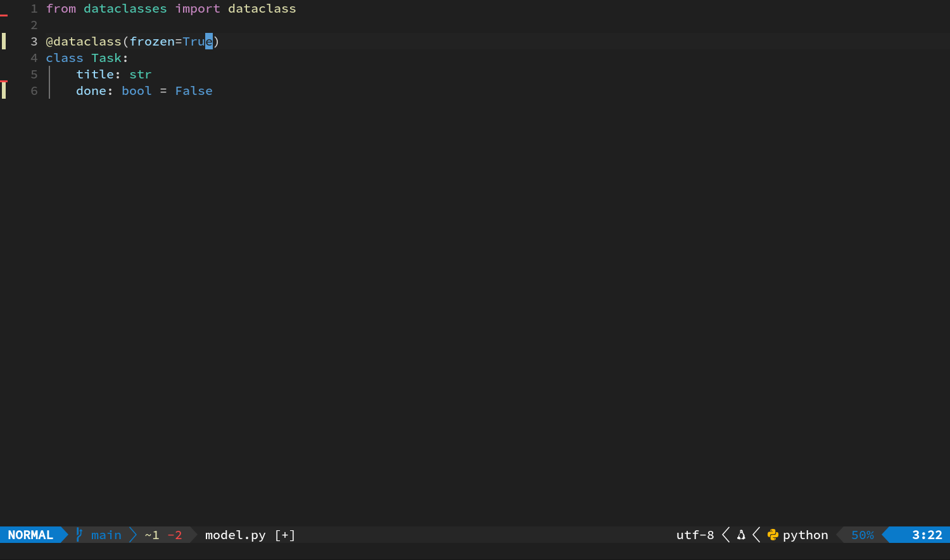Click line number 4 in gutter
Screen dimensions: 950x560
coord(34,58)
